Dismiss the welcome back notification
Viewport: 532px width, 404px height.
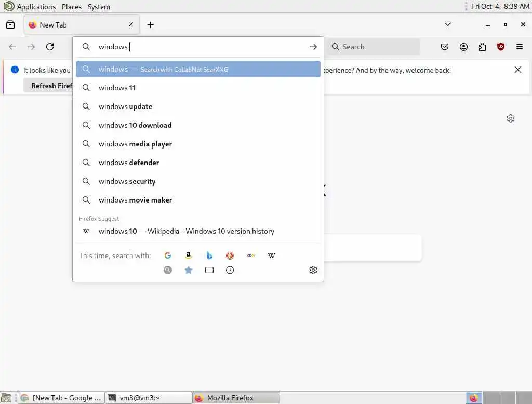(518, 70)
